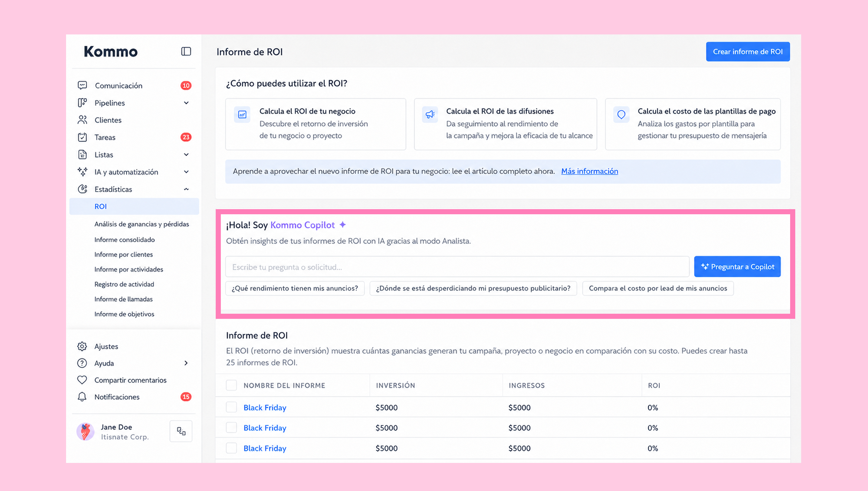The height and width of the screenshot is (491, 868).
Task: Click the red 23 badge on Tareas
Action: pos(186,137)
